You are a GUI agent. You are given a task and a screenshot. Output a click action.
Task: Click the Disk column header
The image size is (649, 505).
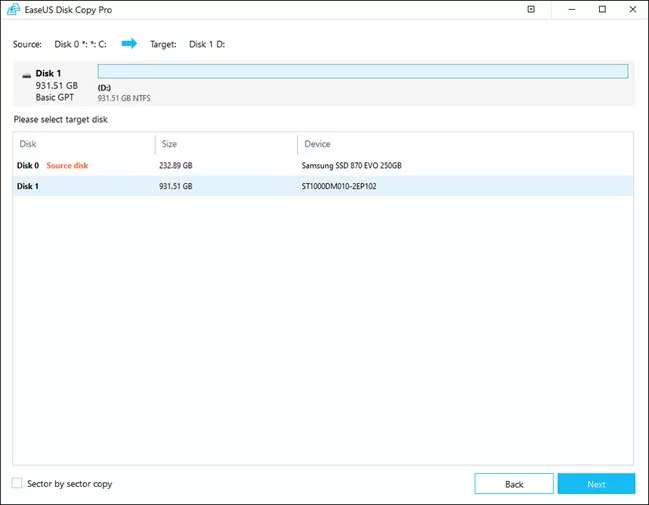point(28,144)
